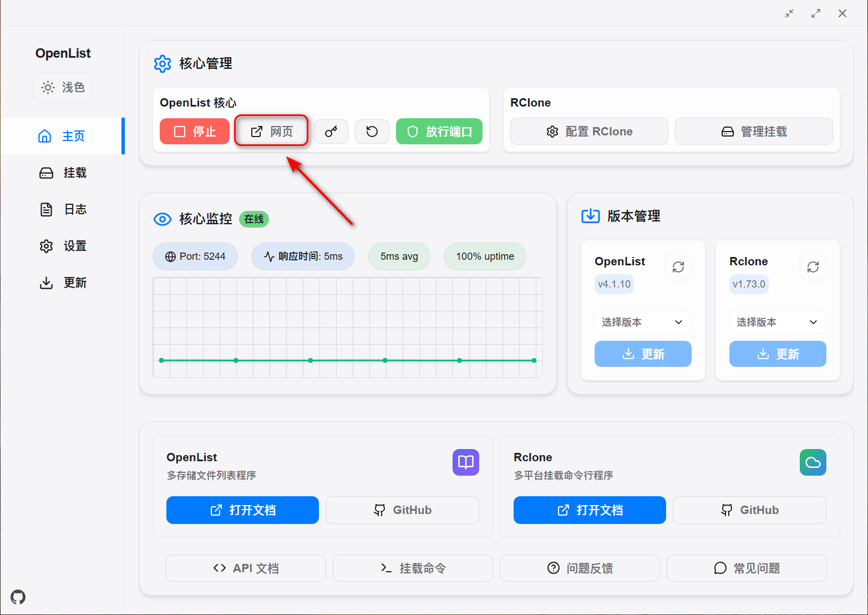Viewport: 868px width, 615px height.
Task: Expand the 选择版本 dropdown under OpenList
Action: [x=642, y=322]
